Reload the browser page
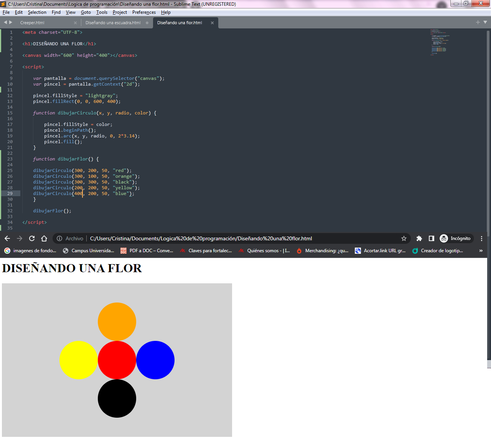 tap(32, 238)
